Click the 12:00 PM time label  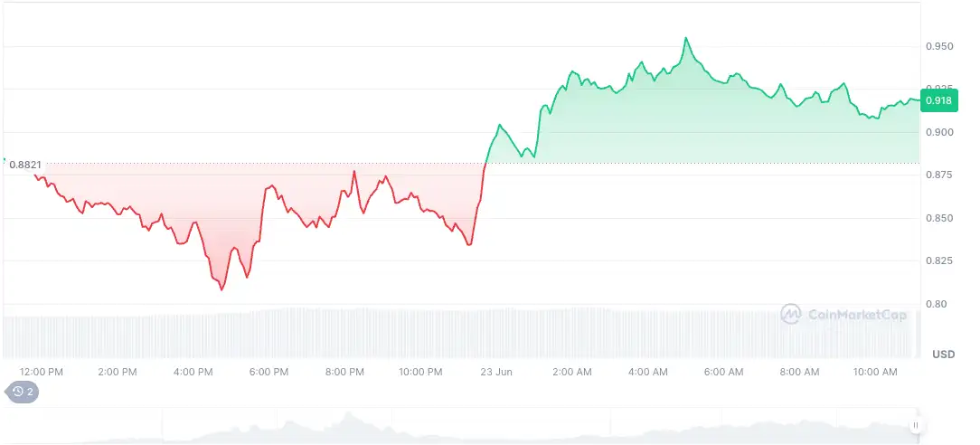click(x=42, y=372)
